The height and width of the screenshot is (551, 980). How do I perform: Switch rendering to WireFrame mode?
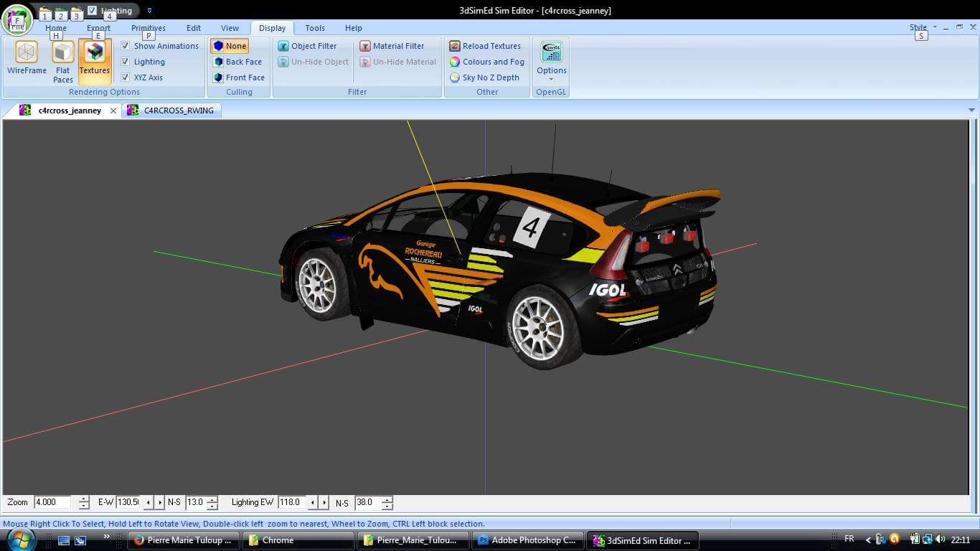tap(27, 57)
